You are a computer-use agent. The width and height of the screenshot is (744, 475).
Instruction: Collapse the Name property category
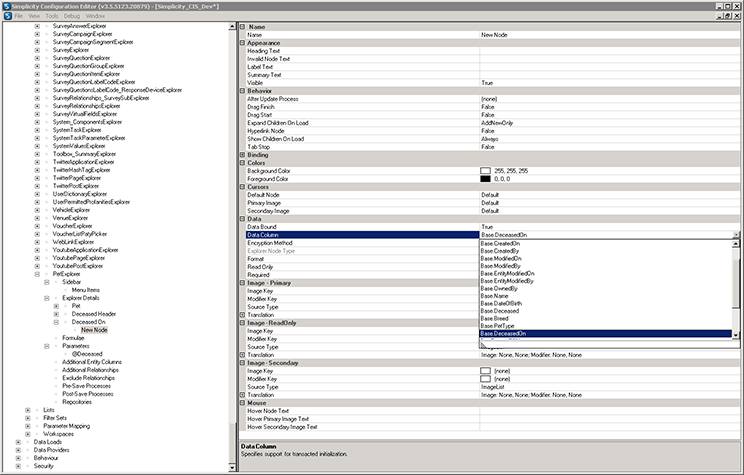[242, 27]
